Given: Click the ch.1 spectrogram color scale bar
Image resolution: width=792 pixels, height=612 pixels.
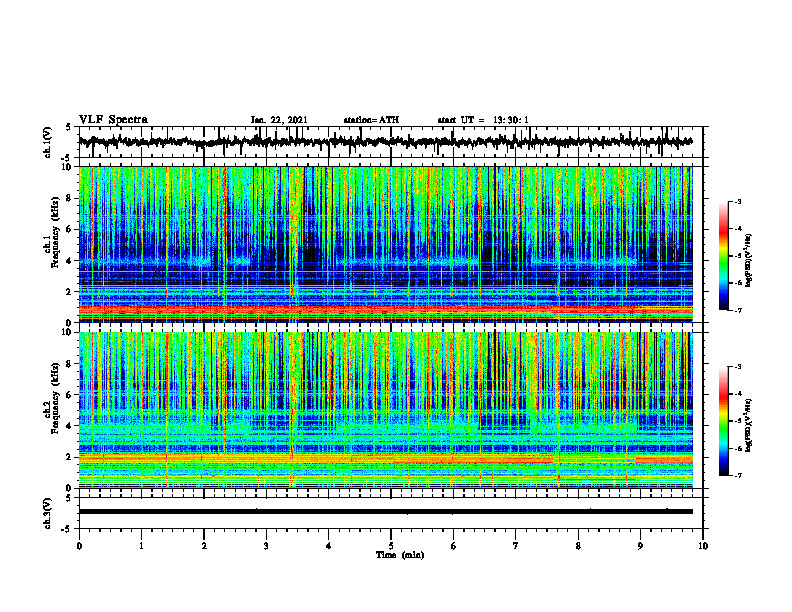Looking at the screenshot, I should pyautogui.click(x=724, y=256).
